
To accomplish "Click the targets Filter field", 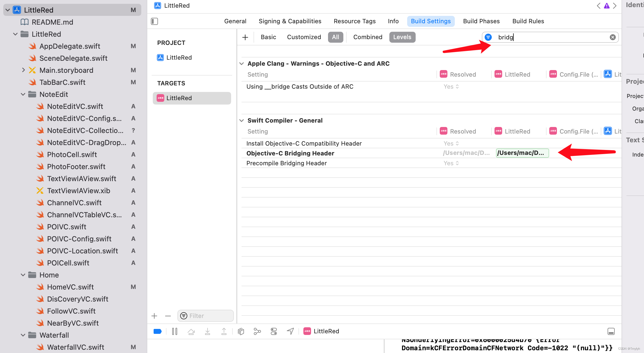I will pos(205,316).
